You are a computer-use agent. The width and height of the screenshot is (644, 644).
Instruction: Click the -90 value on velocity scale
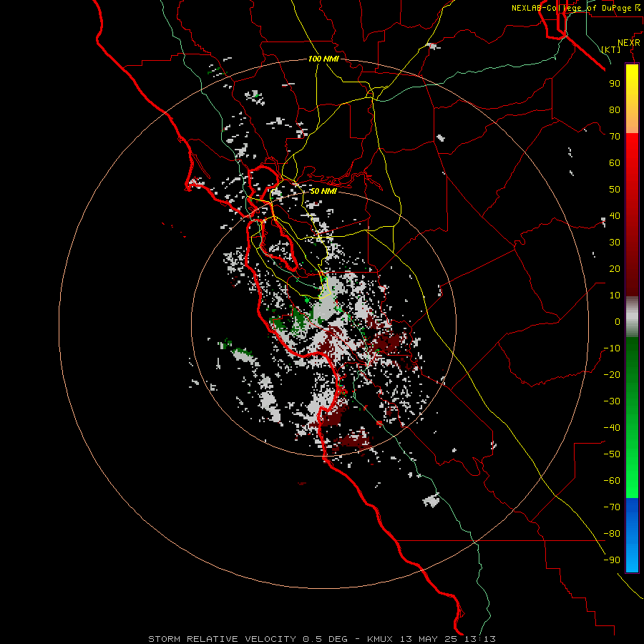pyautogui.click(x=612, y=560)
